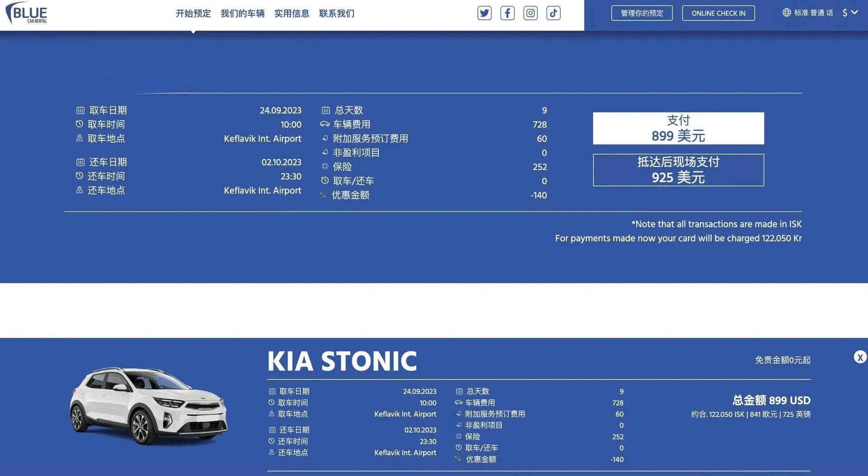Image resolution: width=868 pixels, height=476 pixels.
Task: Click lower panel extras fee value 60
Action: click(619, 414)
